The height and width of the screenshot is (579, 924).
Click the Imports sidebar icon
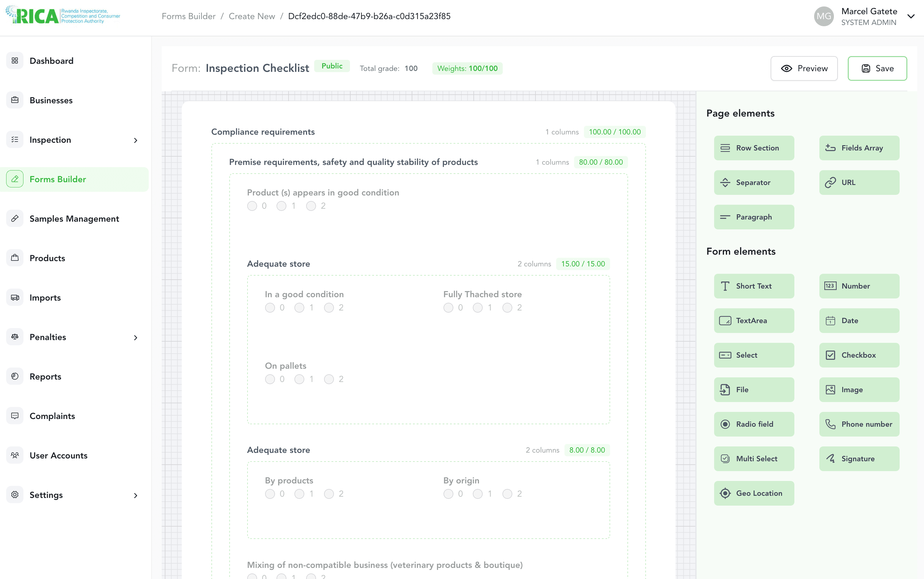(x=15, y=297)
